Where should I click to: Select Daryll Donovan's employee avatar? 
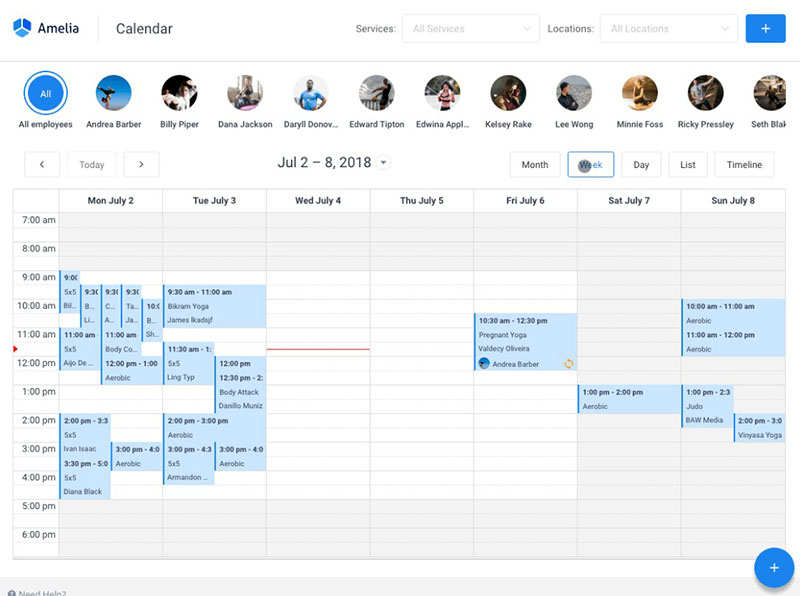click(310, 93)
